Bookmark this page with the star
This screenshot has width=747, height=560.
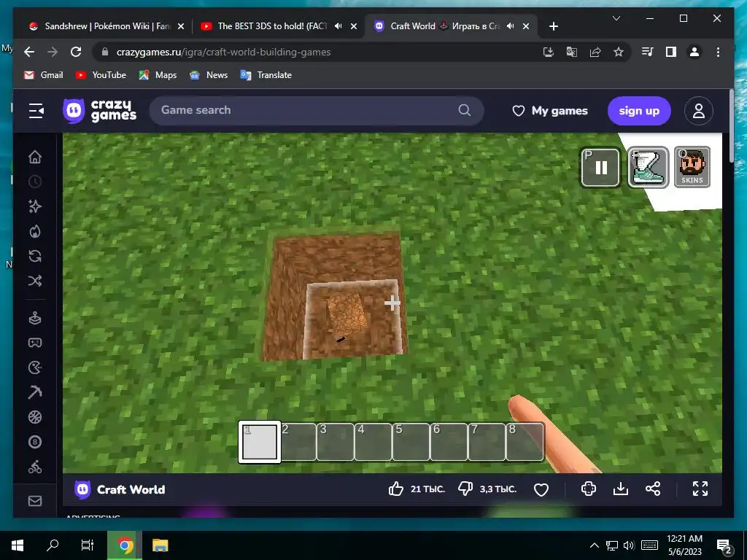(x=619, y=52)
